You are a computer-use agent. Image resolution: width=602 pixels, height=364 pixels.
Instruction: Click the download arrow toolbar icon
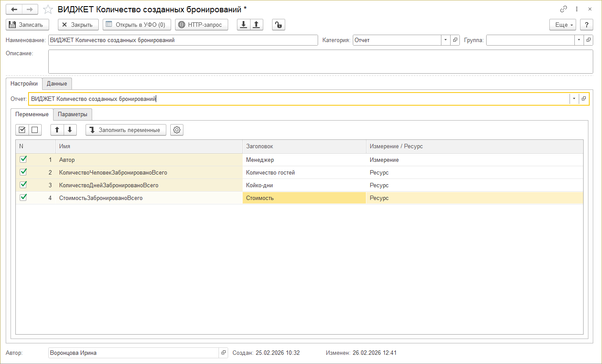click(244, 25)
